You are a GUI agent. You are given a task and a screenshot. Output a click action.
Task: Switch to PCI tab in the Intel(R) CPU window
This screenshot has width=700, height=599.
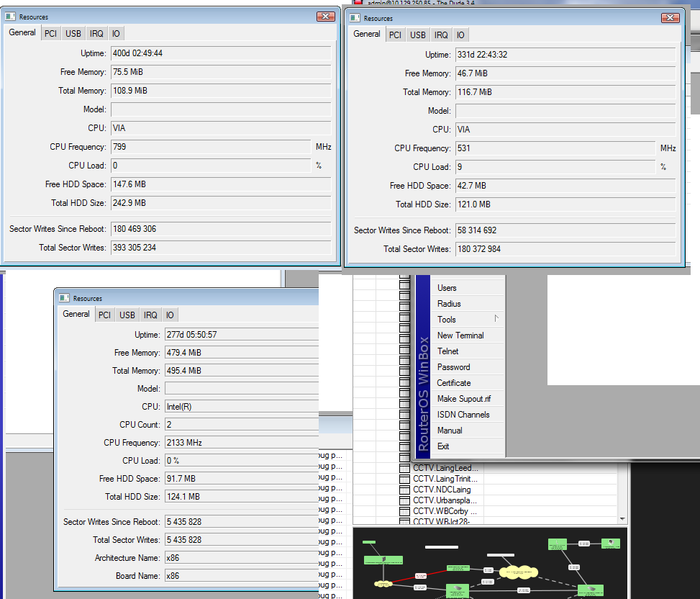pyautogui.click(x=104, y=315)
